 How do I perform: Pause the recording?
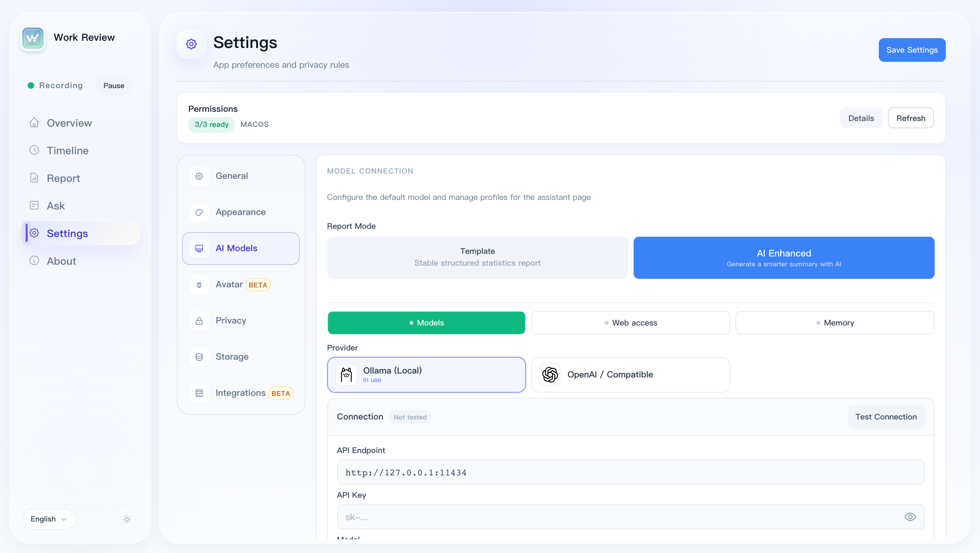(114, 85)
